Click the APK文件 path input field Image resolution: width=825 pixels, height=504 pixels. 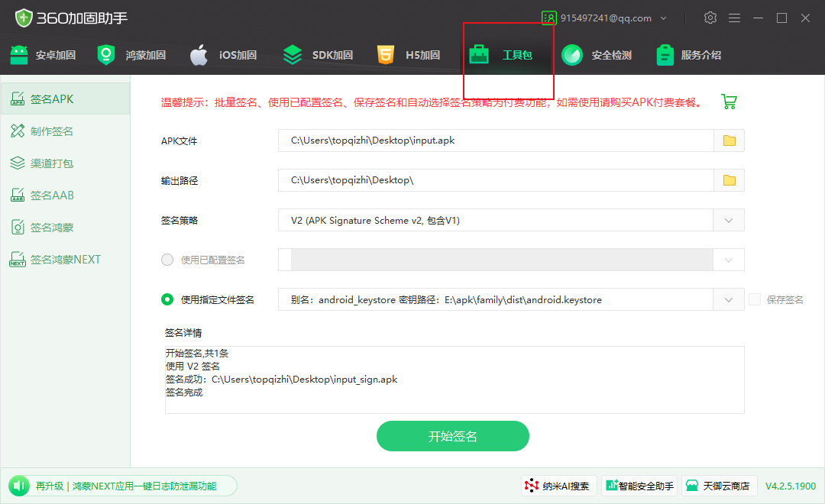(496, 141)
